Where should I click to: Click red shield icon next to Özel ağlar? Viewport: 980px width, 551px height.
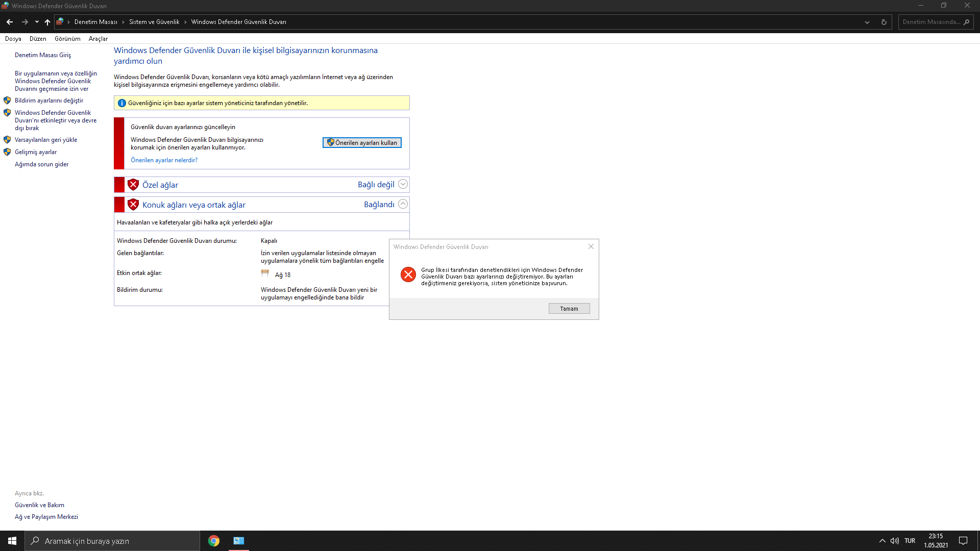coord(133,185)
